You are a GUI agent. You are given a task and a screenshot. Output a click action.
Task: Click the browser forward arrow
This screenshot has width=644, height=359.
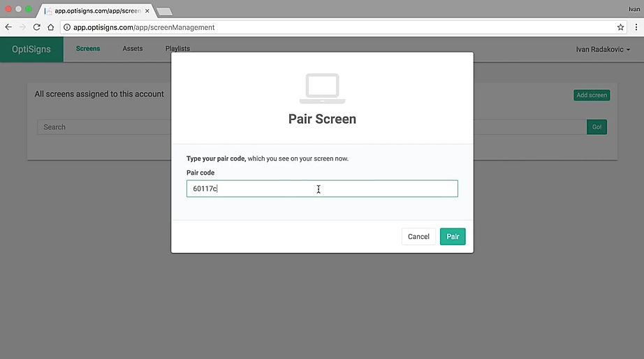pyautogui.click(x=22, y=27)
